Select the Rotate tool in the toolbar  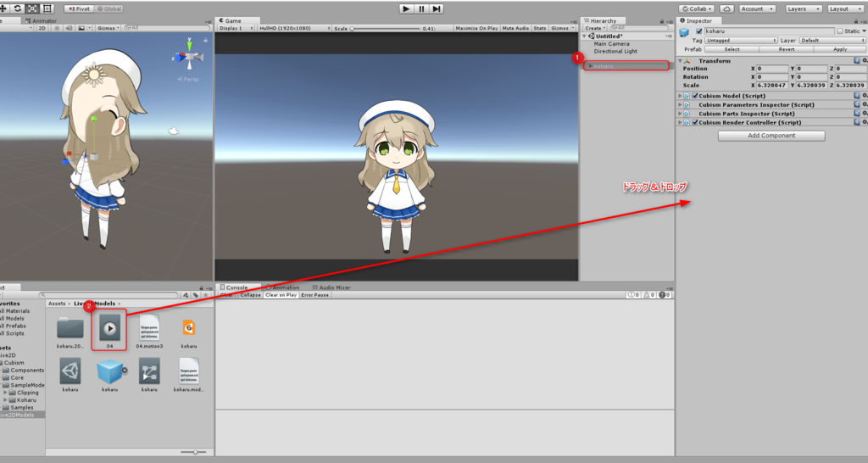18,8
